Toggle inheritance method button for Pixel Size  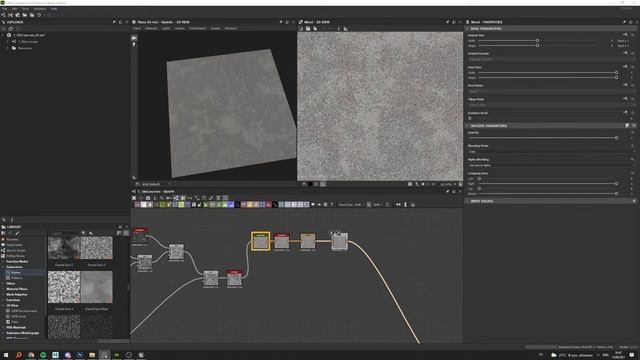tap(625, 67)
